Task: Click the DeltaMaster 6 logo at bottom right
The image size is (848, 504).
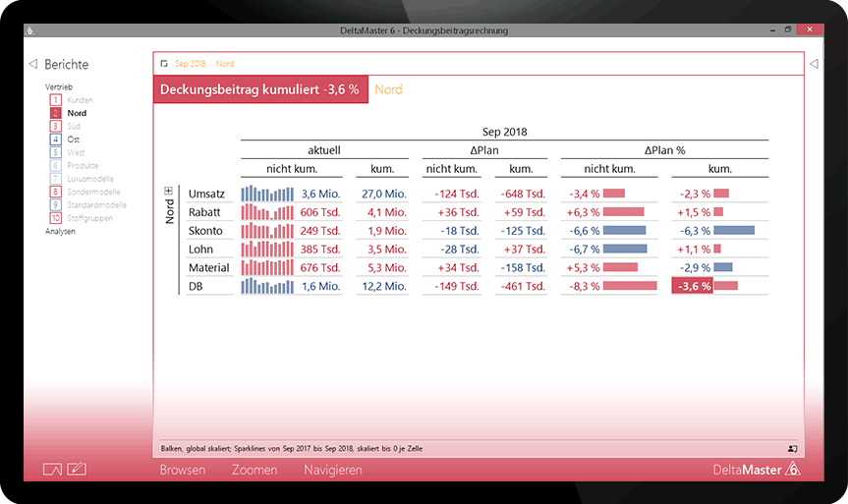Action: (756, 469)
